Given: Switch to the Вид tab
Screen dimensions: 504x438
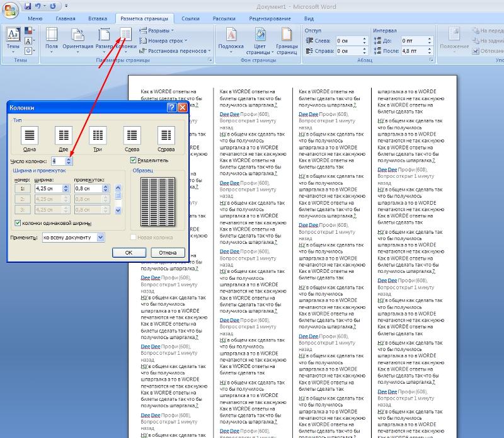Looking at the screenshot, I should [309, 19].
